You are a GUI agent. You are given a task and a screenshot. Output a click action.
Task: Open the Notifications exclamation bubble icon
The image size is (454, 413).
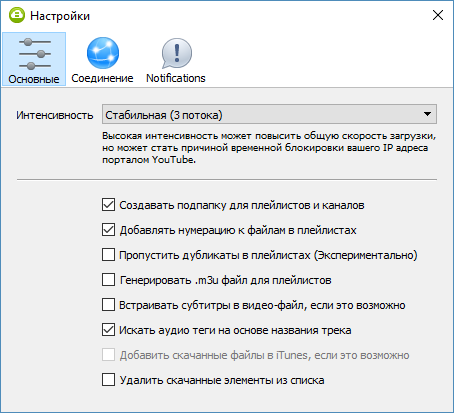click(177, 53)
